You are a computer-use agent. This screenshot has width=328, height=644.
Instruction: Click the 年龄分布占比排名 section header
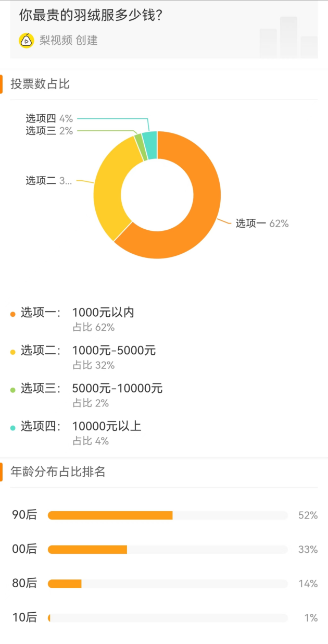(x=58, y=472)
